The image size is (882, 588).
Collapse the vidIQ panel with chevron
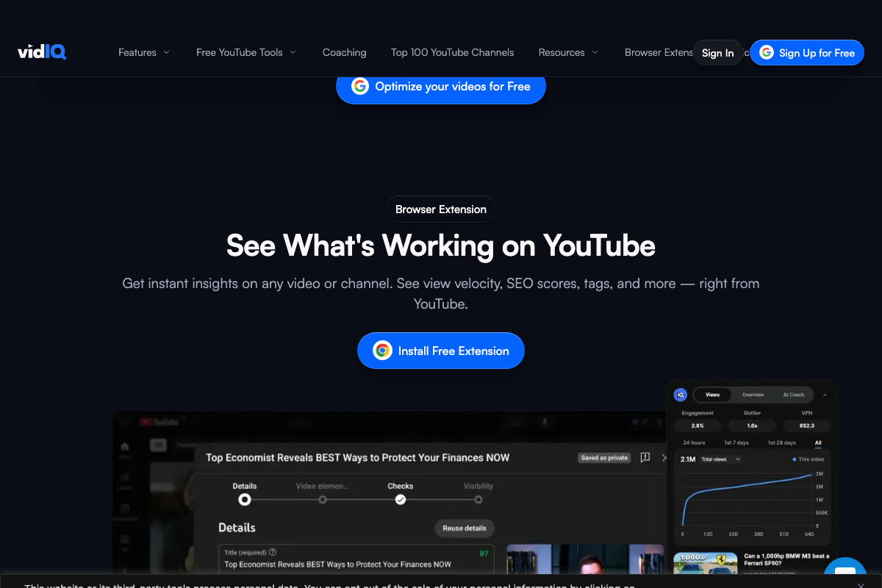[824, 395]
